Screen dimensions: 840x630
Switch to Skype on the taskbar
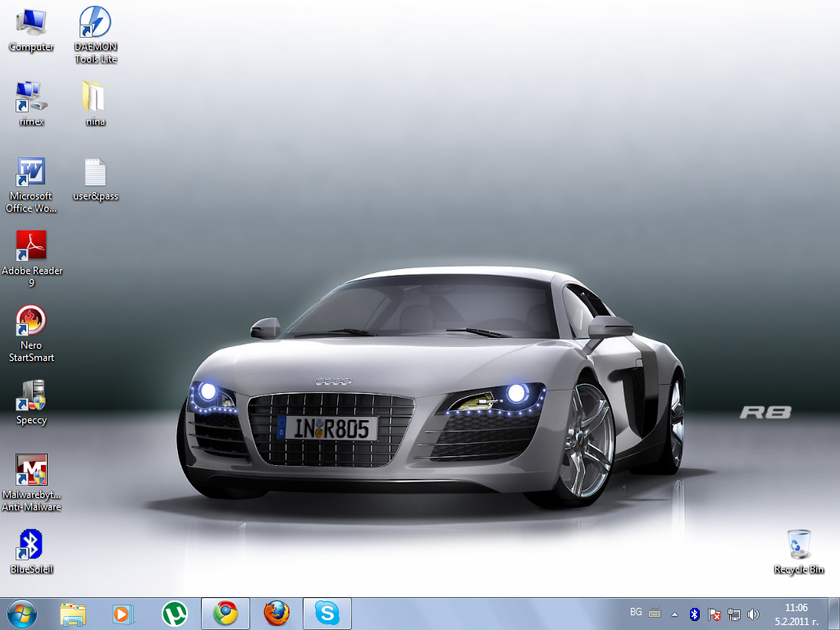coord(327,614)
